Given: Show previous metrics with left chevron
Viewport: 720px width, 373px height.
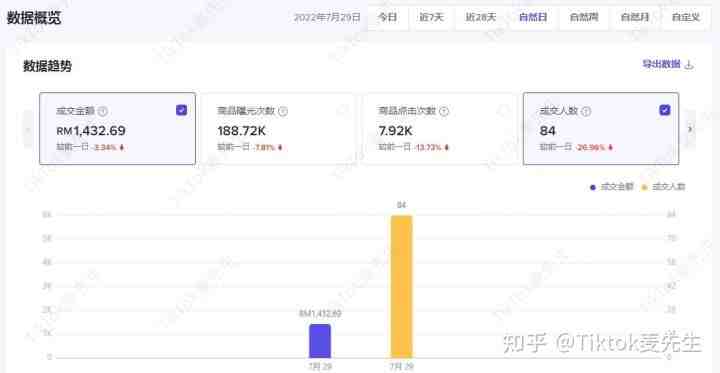Looking at the screenshot, I should coord(28,129).
